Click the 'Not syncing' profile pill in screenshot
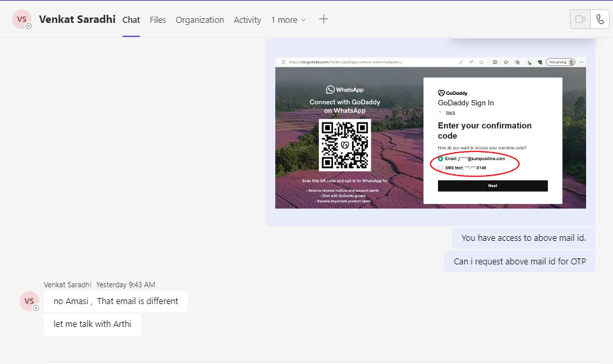The height and width of the screenshot is (364, 613). pyautogui.click(x=561, y=62)
